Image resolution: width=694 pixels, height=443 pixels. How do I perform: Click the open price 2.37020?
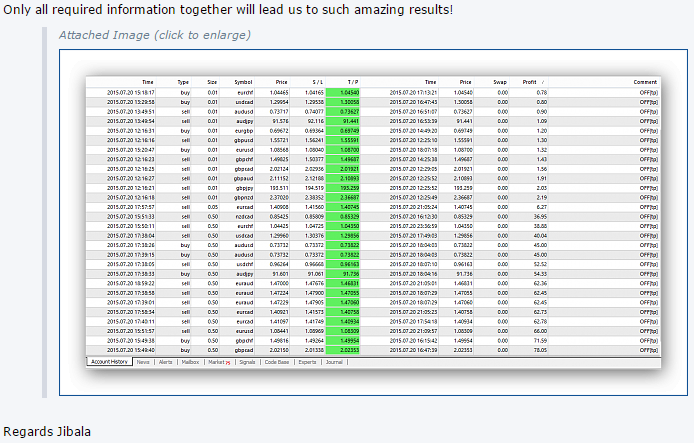[x=279, y=197]
